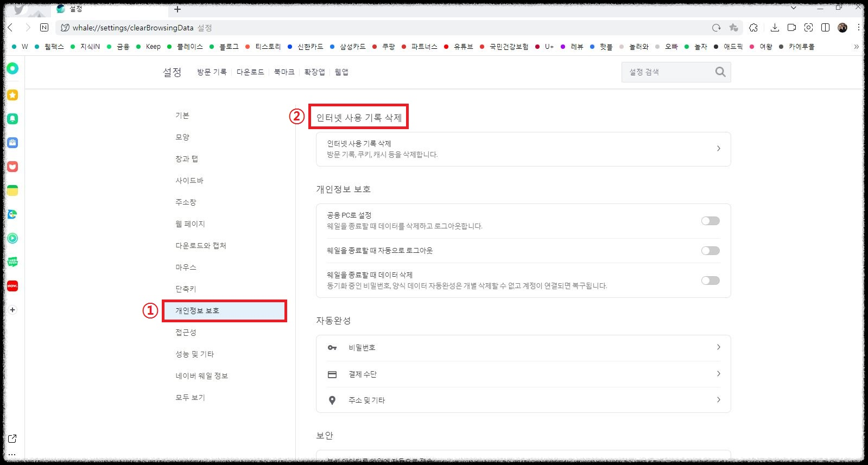Open the 쿠팡 bookmark

coord(384,47)
